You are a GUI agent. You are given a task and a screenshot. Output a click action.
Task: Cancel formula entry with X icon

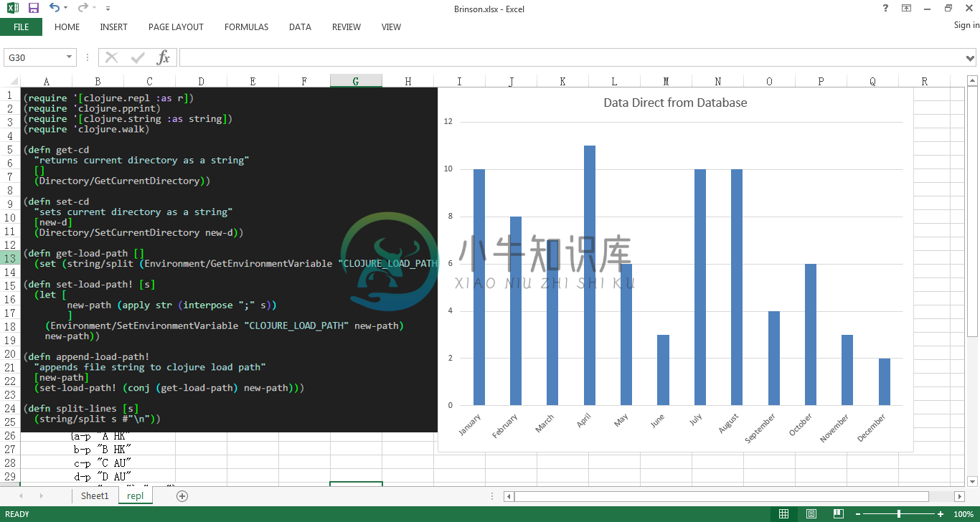point(112,57)
